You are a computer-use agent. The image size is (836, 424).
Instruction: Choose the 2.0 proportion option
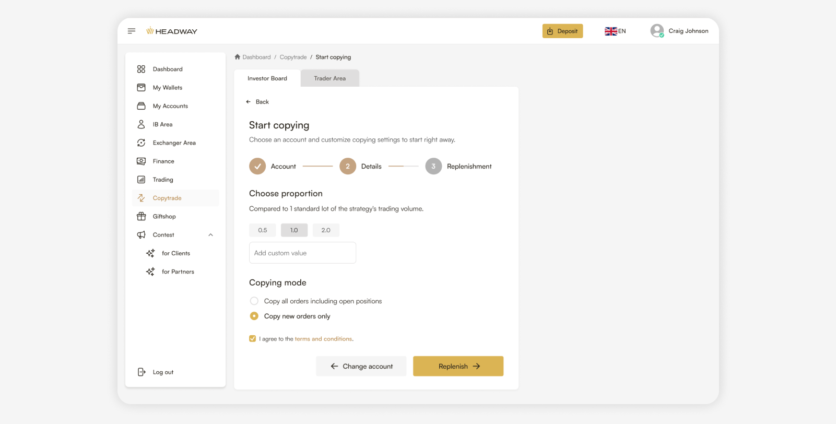pos(326,230)
